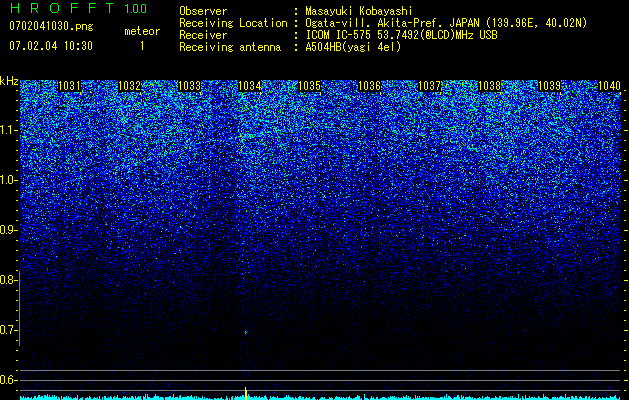Click the Receiving Location label
Screen dimensions: 629x400
233,24
